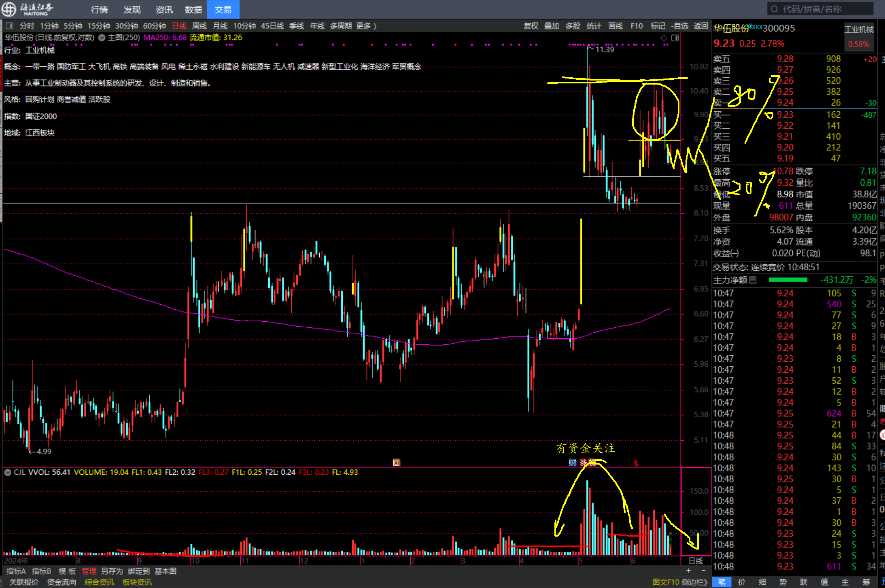
Task: Open the 主力净额 details list icon
Action: click(x=753, y=280)
